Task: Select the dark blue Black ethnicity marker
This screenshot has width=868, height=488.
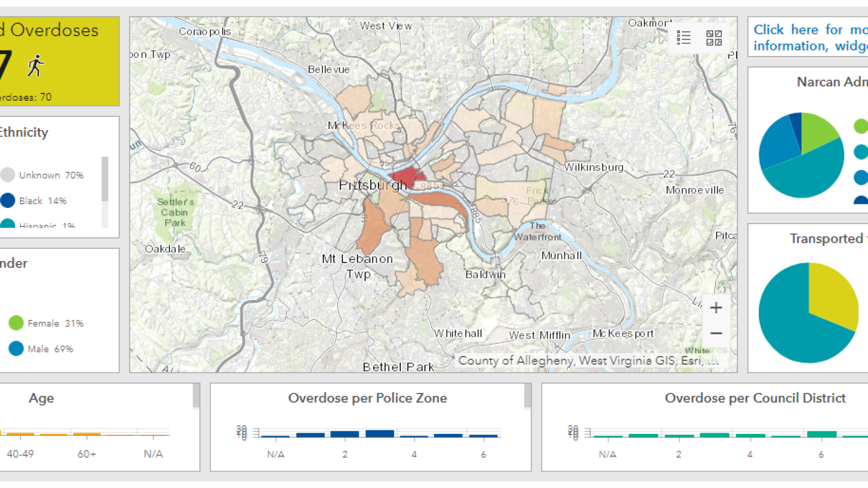Action: coord(7,201)
